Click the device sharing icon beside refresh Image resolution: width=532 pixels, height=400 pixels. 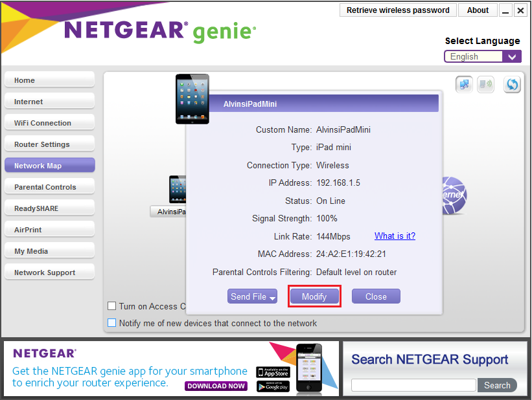(x=485, y=84)
